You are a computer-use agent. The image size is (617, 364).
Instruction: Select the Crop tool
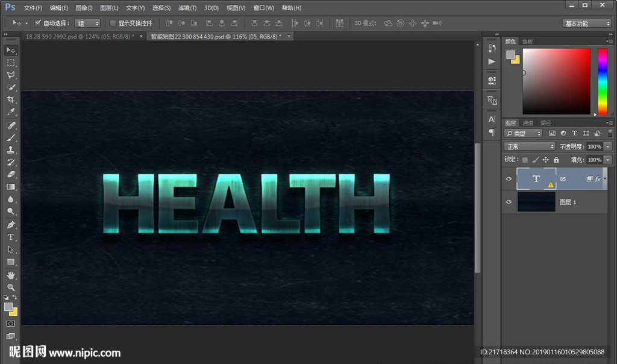(x=11, y=99)
